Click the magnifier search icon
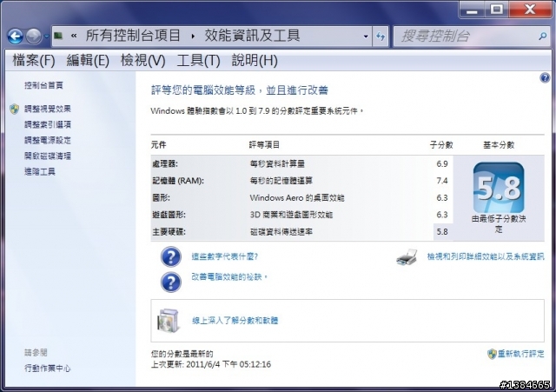Screen dimensions: 556x392 [542, 36]
